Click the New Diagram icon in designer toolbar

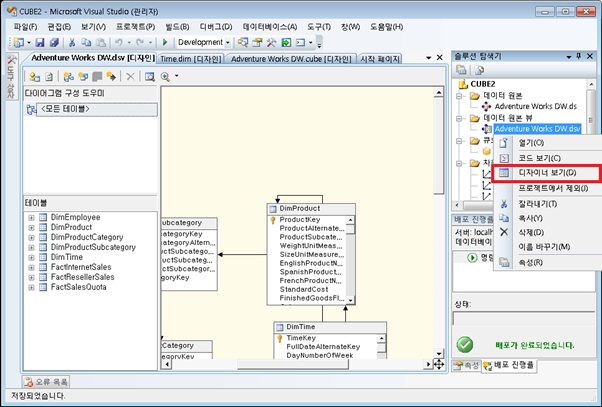(69, 77)
